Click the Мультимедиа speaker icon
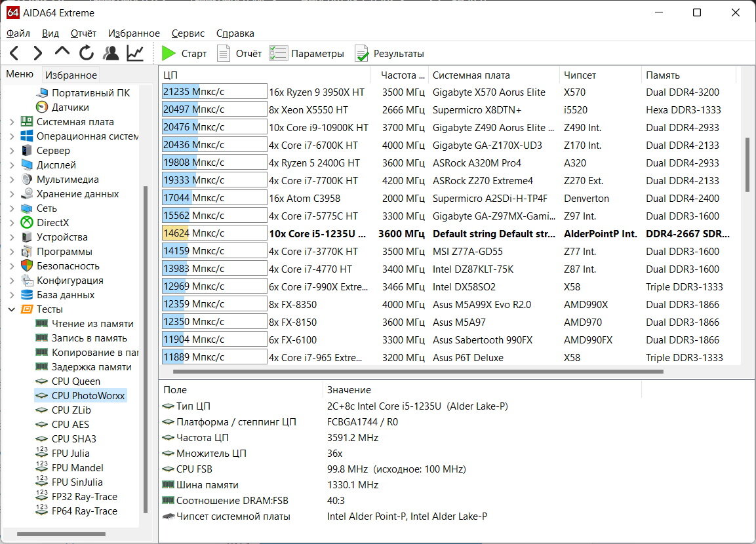Viewport: 756px width, 544px height. pyautogui.click(x=27, y=179)
